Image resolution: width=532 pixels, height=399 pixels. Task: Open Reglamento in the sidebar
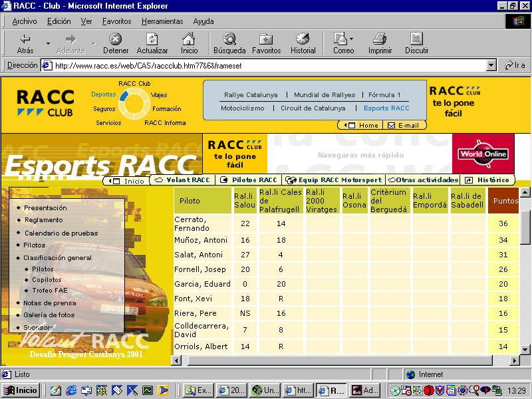(x=43, y=220)
